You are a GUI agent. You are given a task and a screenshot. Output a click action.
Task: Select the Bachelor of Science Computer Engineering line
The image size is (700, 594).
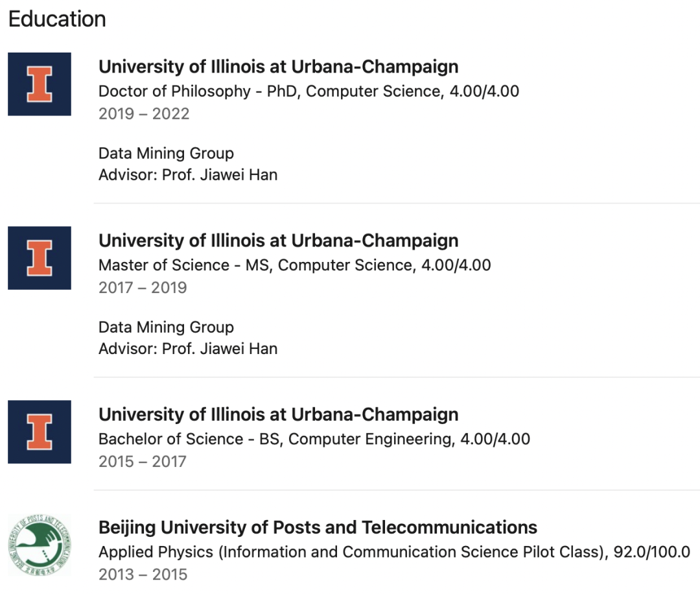(x=314, y=439)
